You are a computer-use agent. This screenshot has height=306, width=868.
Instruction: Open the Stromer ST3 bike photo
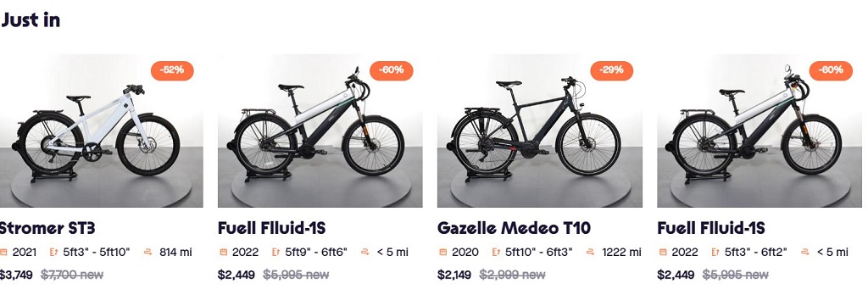click(102, 131)
